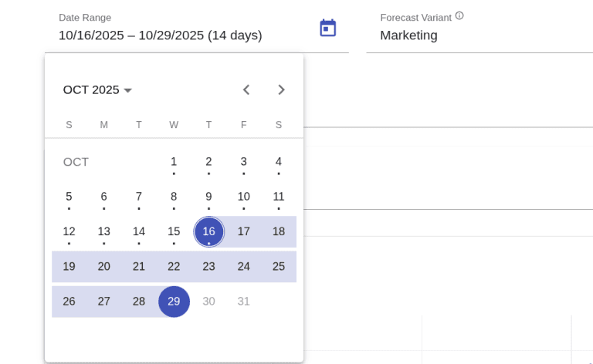Viewport: 593px width, 364px height.
Task: Pick October 9 date
Action: (208, 197)
